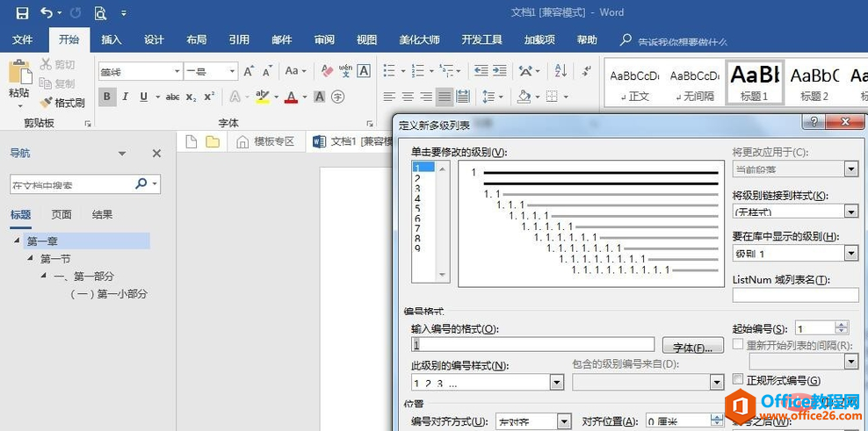The width and height of the screenshot is (868, 431).
Task: Check the 正规形式编号 checkbox
Action: 737,379
